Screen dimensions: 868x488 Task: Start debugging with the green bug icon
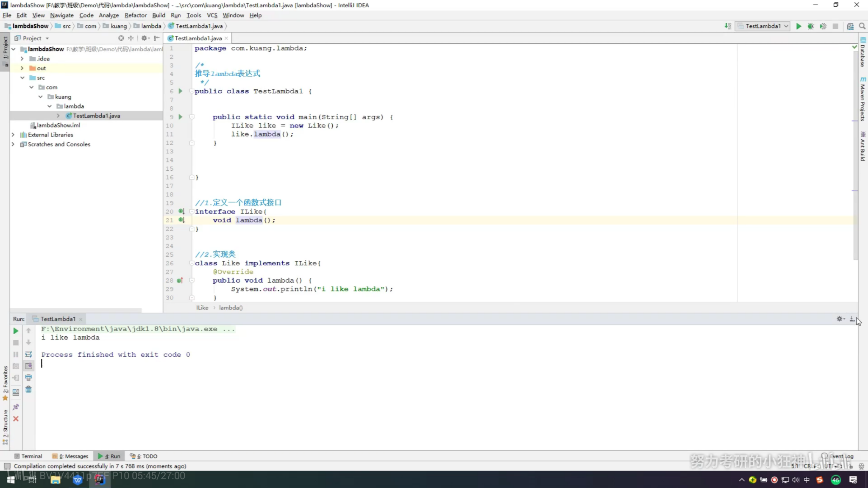(x=810, y=26)
